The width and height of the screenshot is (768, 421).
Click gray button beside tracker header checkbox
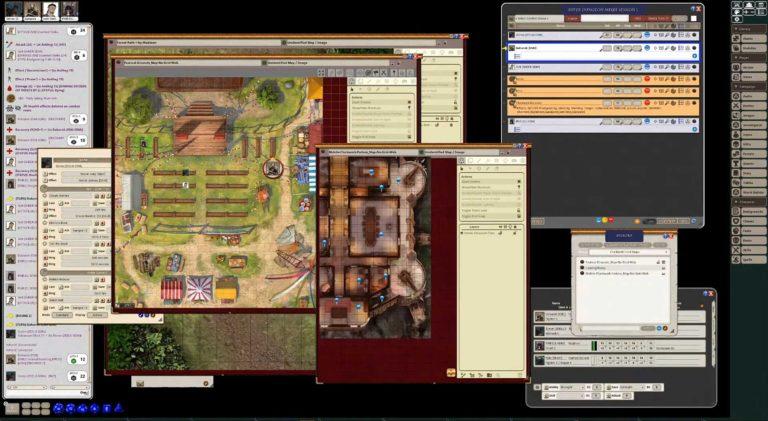(x=679, y=19)
